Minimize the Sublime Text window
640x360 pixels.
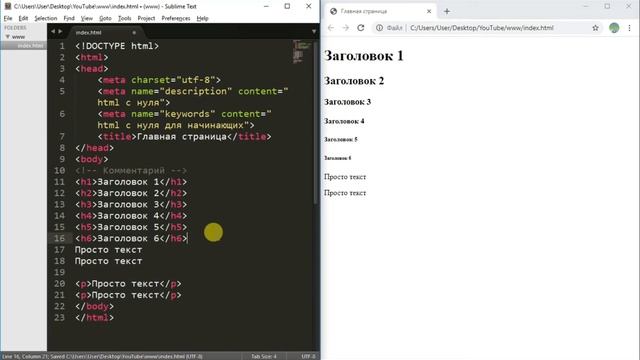point(266,7)
